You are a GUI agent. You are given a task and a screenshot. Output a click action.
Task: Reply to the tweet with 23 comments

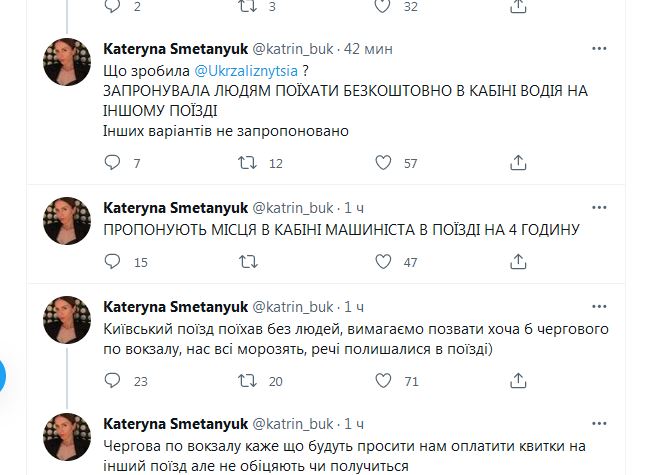pos(112,380)
